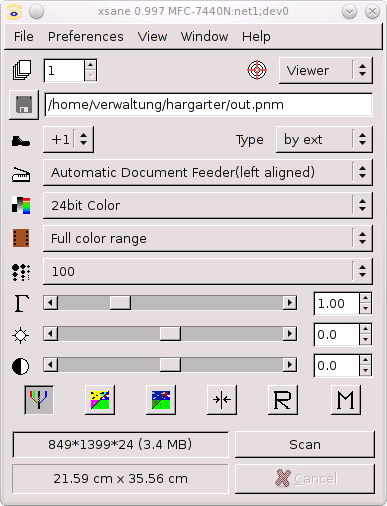
Task: Click the output filename path field
Action: pyautogui.click(x=208, y=105)
